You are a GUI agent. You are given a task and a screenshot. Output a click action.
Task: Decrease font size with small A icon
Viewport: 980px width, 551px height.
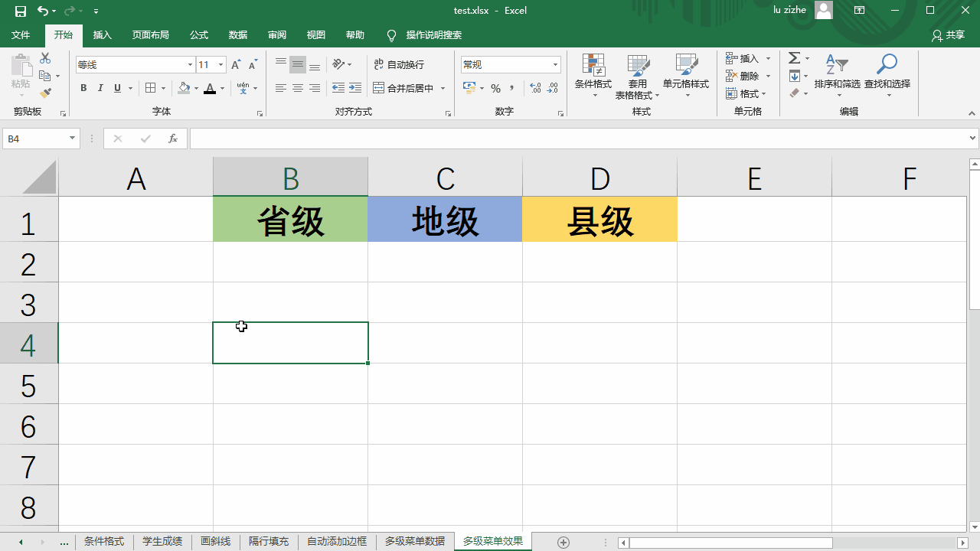pos(253,65)
